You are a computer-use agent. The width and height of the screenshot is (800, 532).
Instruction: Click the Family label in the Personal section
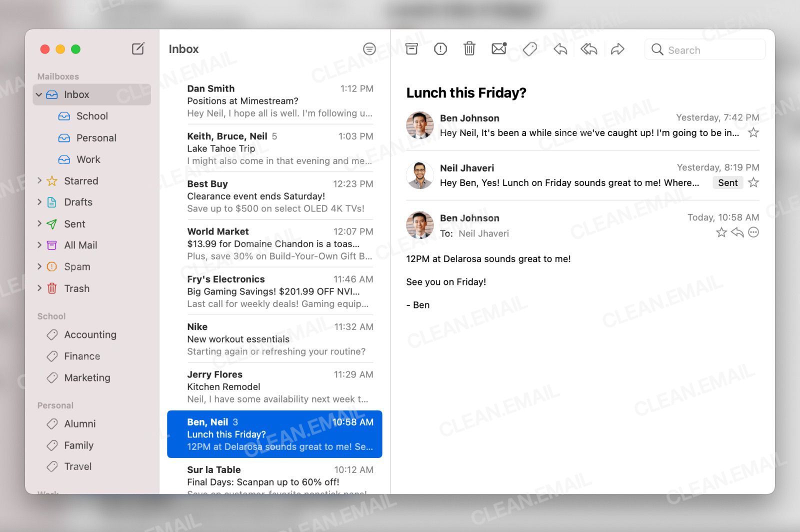coord(78,445)
